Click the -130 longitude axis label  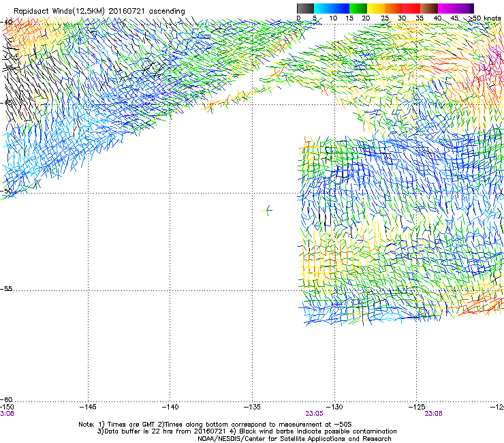pos(334,408)
